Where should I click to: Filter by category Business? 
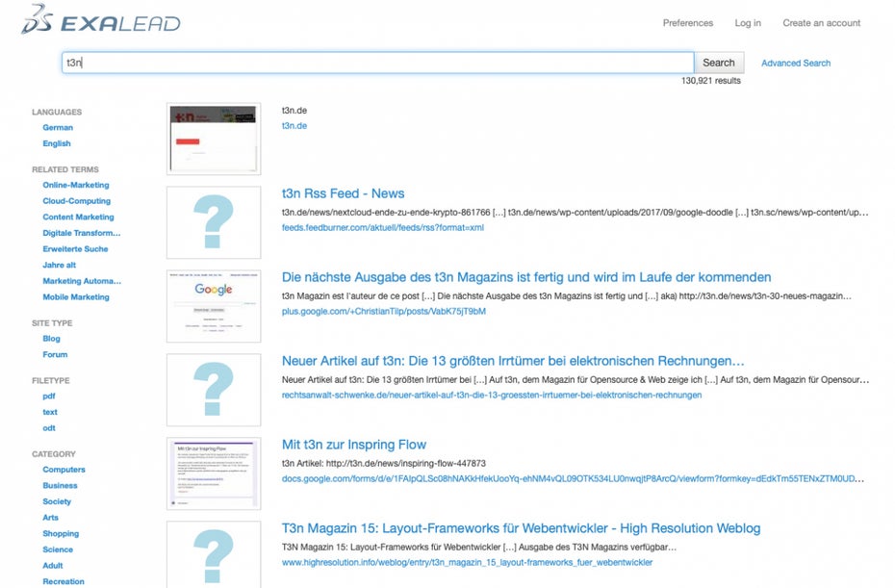[x=60, y=485]
